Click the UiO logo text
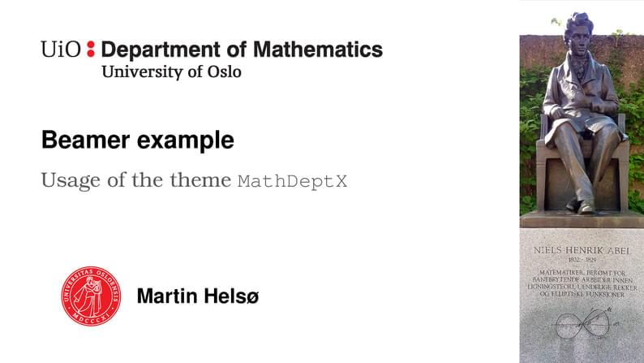Screen dimensions: 644x363 tap(61, 50)
